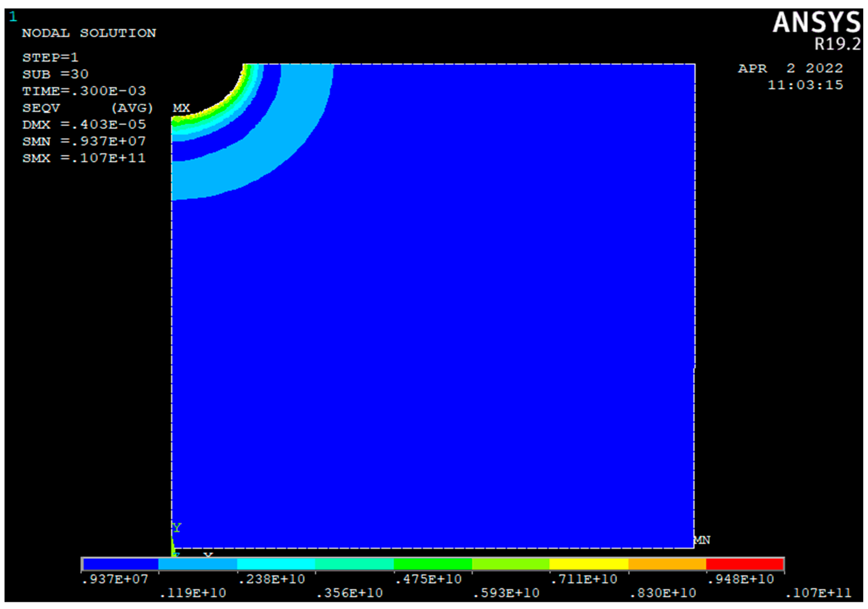Viewport: 868px width, 609px height.
Task: Click the SMN =.937E+07 readout
Action: click(84, 141)
